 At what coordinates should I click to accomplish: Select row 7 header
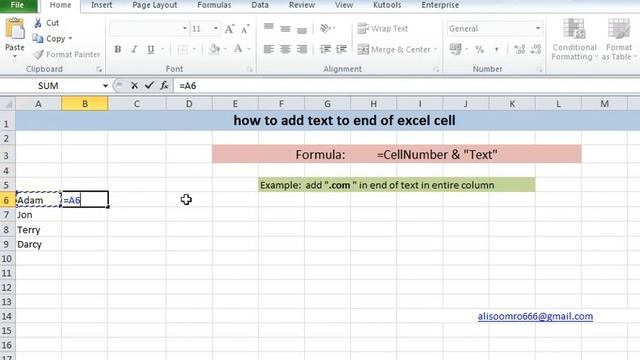click(x=7, y=215)
